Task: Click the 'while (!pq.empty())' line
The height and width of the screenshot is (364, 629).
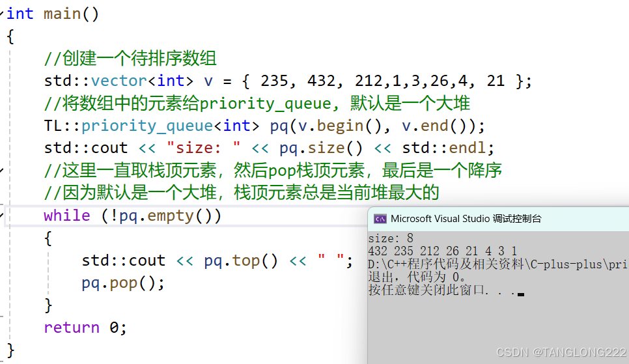Action: point(132,216)
